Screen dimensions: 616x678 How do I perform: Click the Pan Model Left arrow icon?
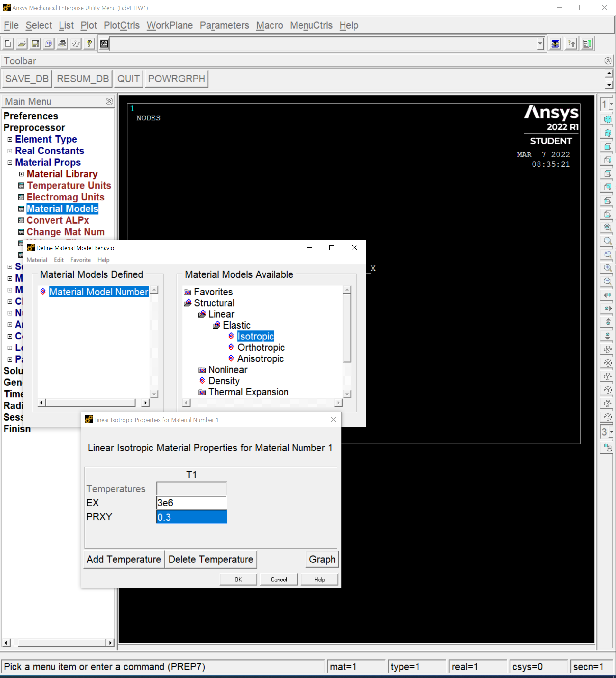click(608, 295)
